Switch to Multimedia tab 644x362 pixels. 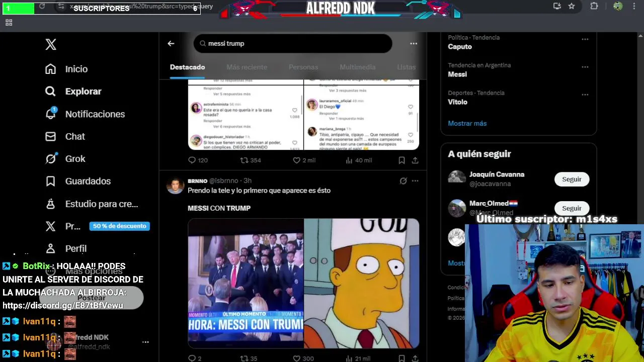358,67
